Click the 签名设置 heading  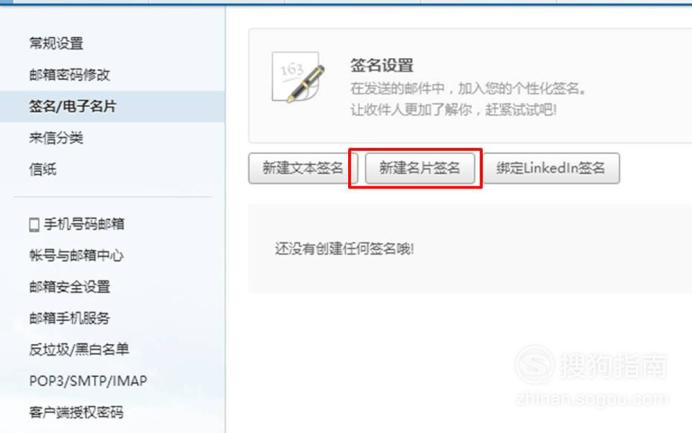tap(382, 66)
